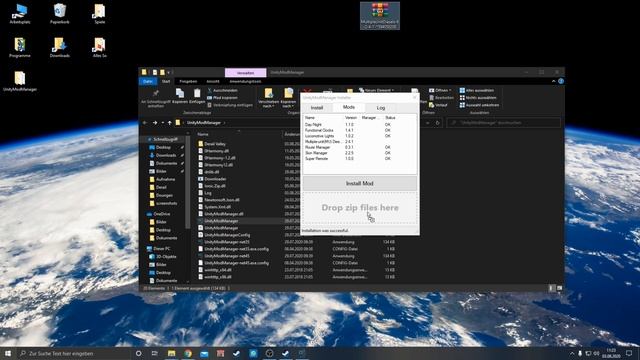
Task: Select Dokumente under Schnellzugriff
Action: (x=166, y=164)
